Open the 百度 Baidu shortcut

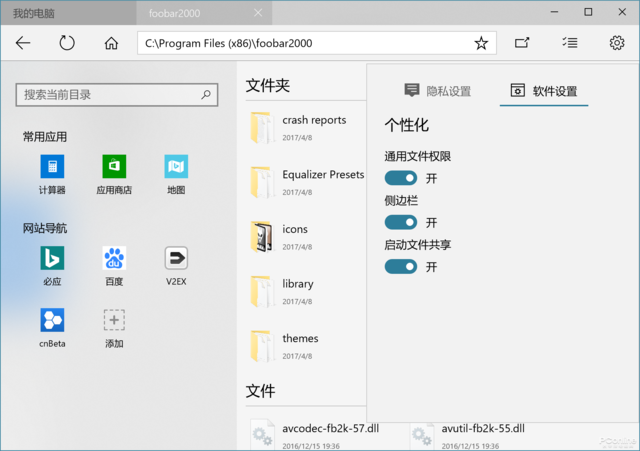pos(114,266)
